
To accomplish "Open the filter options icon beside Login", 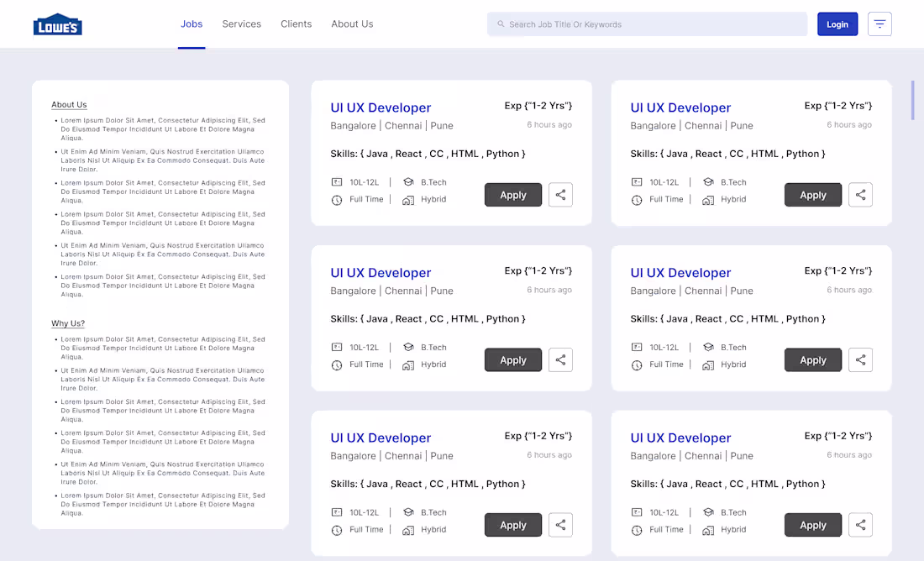I will tap(879, 24).
